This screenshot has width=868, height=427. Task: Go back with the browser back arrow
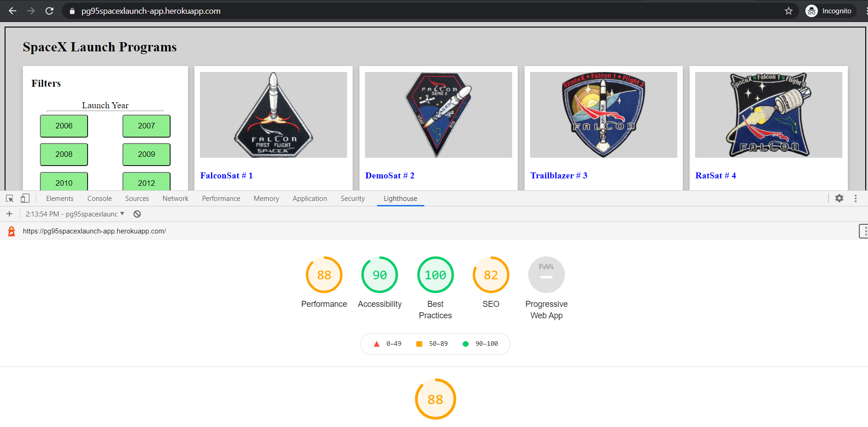click(x=12, y=11)
